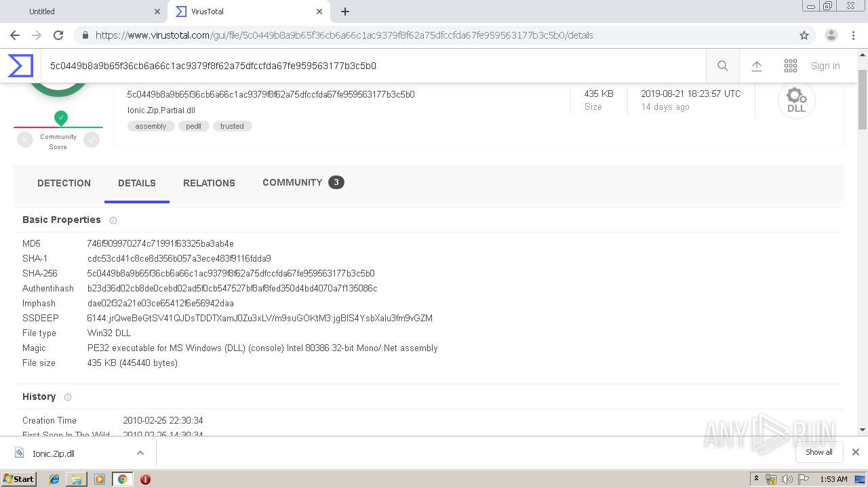Click the Creation Time value
This screenshot has width=868, height=488.
click(x=163, y=420)
